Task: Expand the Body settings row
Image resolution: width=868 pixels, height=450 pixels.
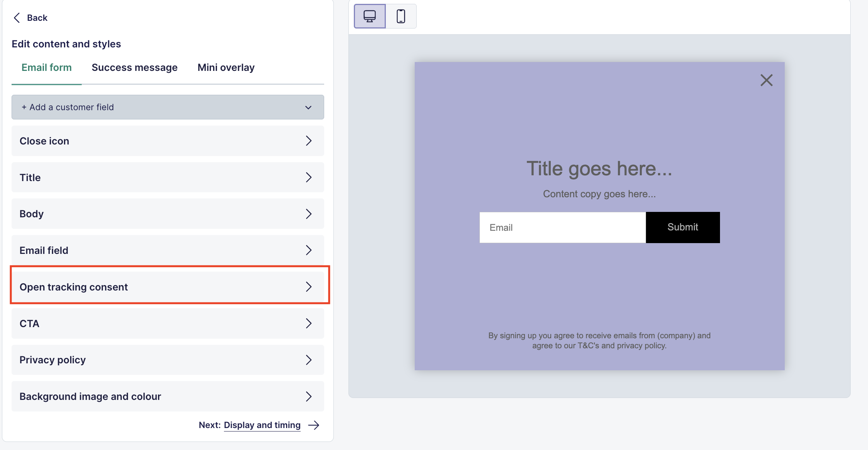Action: [x=168, y=214]
